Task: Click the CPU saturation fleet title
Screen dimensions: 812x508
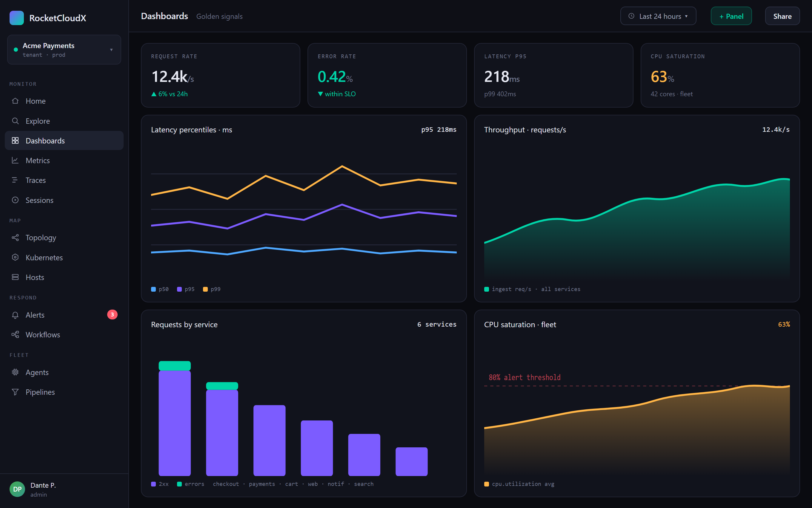Action: [x=520, y=325]
